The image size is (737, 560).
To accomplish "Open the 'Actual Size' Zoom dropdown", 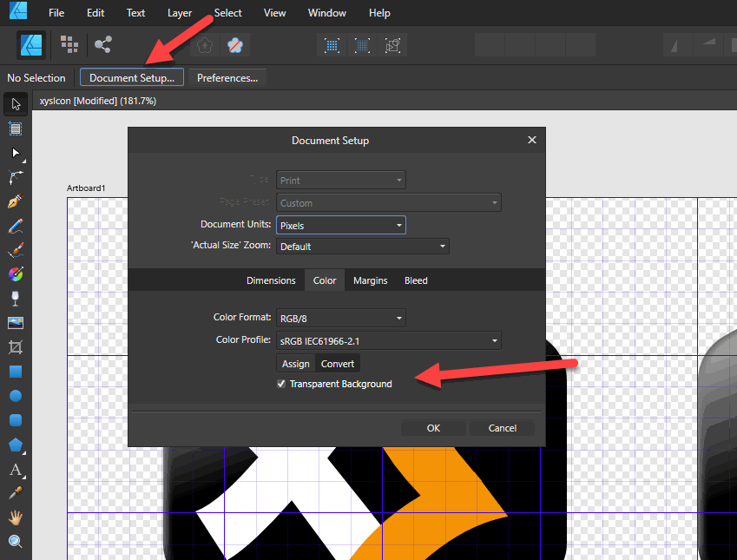I will 362,247.
